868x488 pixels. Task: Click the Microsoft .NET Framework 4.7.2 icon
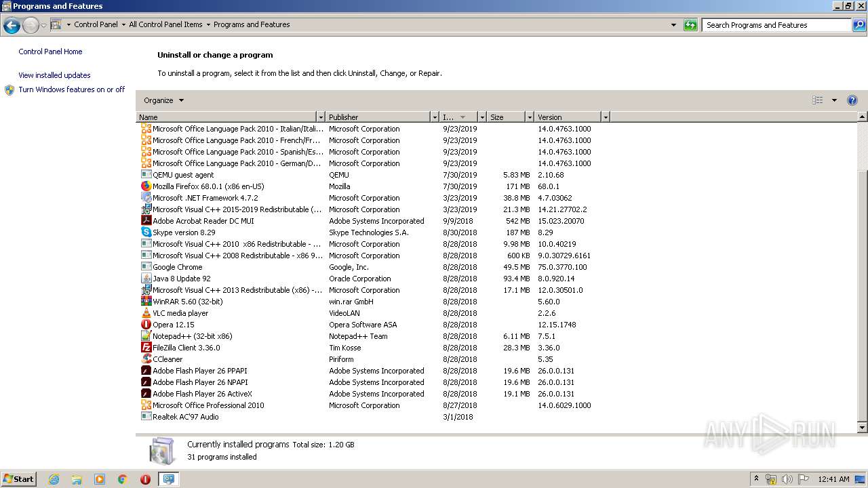(146, 198)
